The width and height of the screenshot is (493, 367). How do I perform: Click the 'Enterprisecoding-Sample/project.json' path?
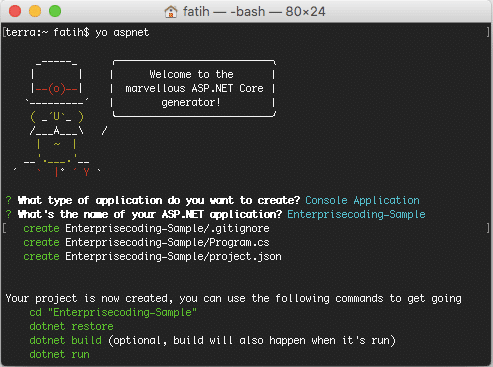coord(173,256)
